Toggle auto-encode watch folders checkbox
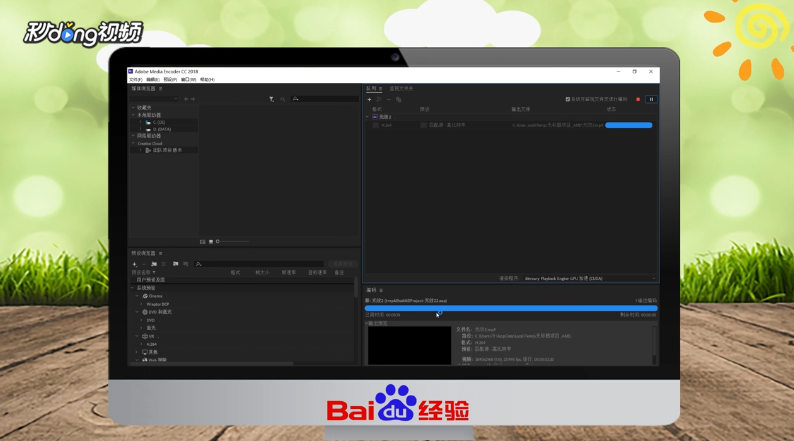This screenshot has width=794, height=441. coord(568,99)
